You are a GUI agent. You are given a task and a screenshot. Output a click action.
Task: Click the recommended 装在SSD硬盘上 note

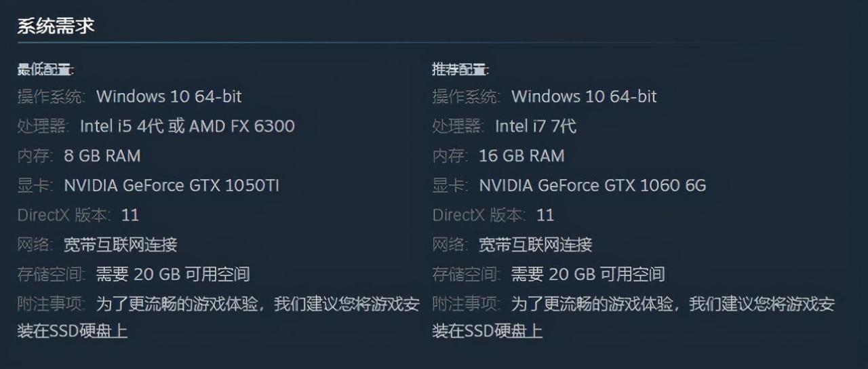pyautogui.click(x=488, y=331)
